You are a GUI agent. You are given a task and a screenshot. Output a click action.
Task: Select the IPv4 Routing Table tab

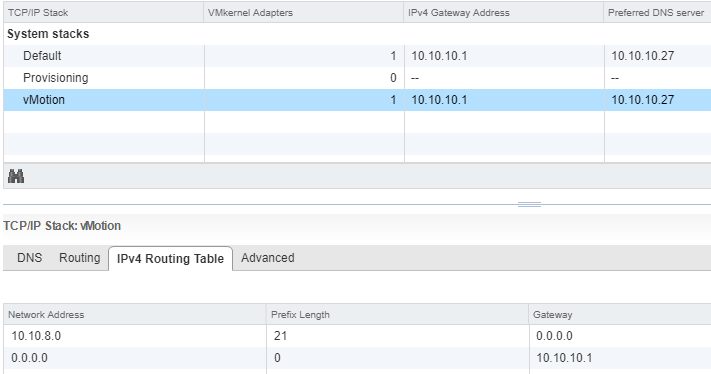pos(170,259)
